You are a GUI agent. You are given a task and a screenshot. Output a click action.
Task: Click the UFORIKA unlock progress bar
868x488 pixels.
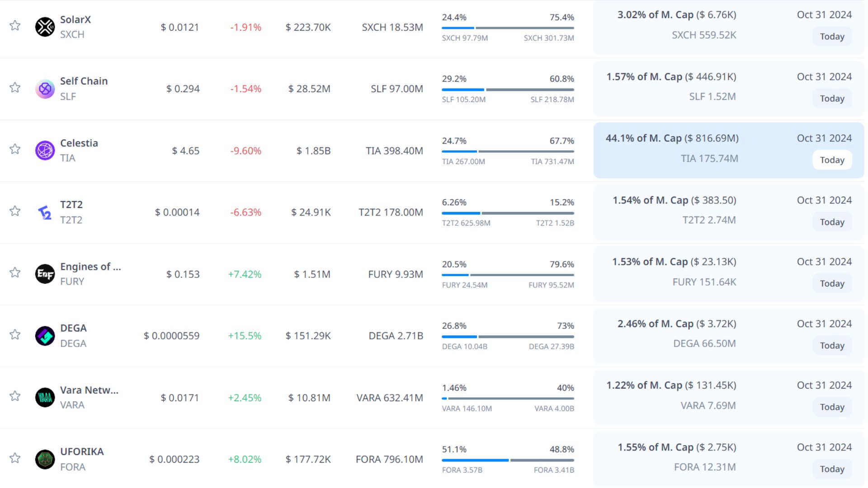click(x=508, y=460)
